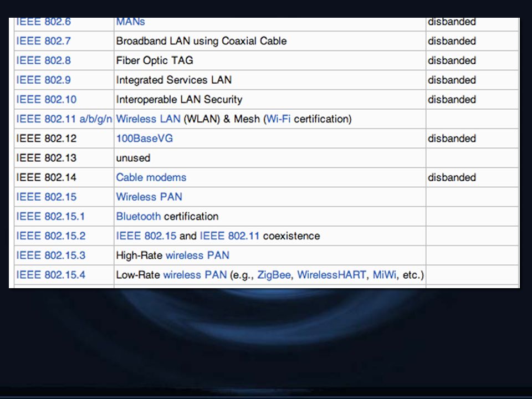532x399 pixels.
Task: Click 'disbanded' in the IEEE 802.8 row
Action: tap(452, 60)
